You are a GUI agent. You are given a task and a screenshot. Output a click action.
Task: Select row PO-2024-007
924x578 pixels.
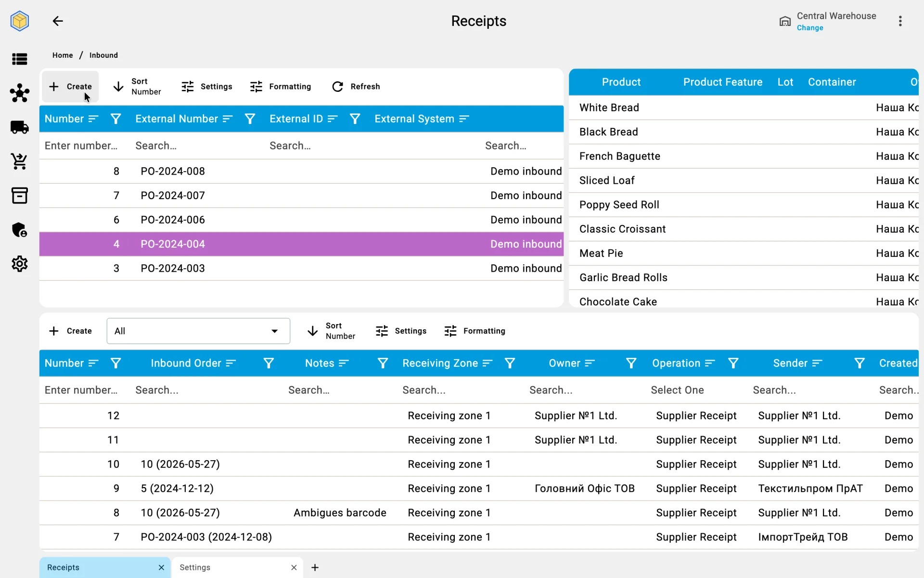(x=301, y=196)
